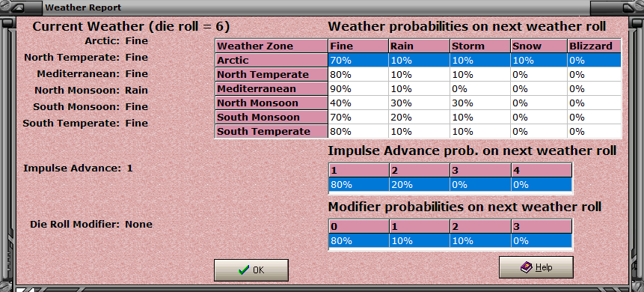Select the Arctic row header

pos(272,61)
